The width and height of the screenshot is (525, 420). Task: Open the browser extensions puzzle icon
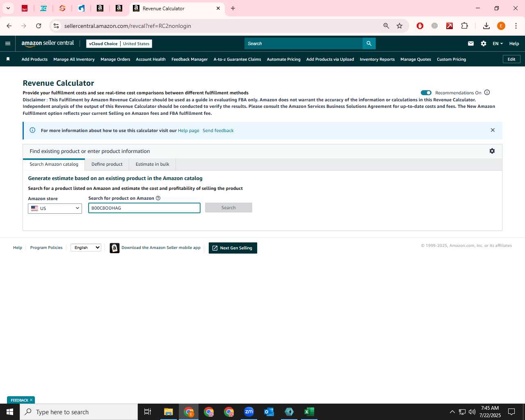pyautogui.click(x=464, y=26)
